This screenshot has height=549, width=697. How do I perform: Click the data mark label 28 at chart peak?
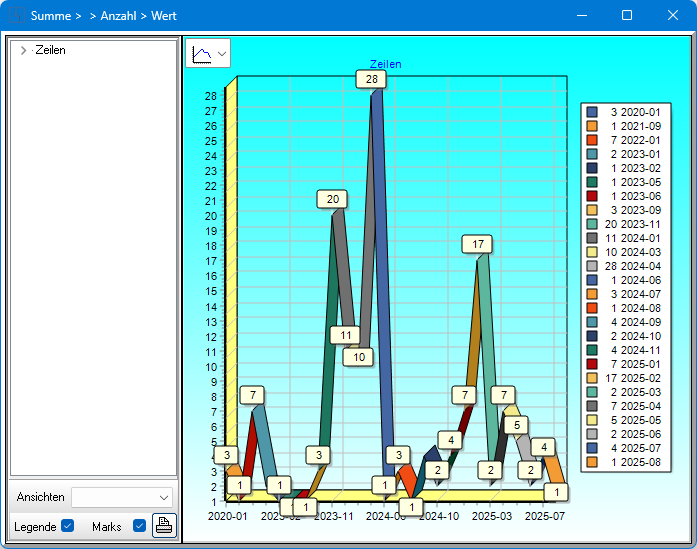click(371, 79)
